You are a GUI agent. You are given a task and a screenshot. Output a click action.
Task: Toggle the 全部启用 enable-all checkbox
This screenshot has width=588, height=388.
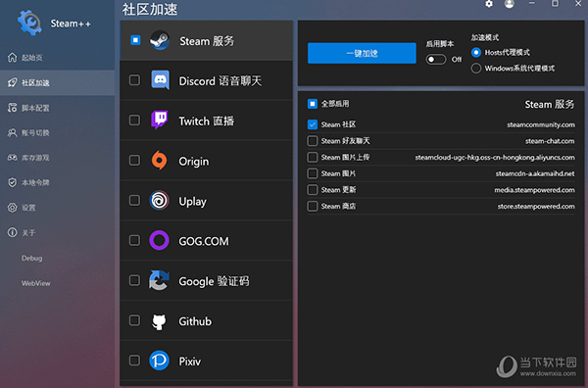point(313,104)
